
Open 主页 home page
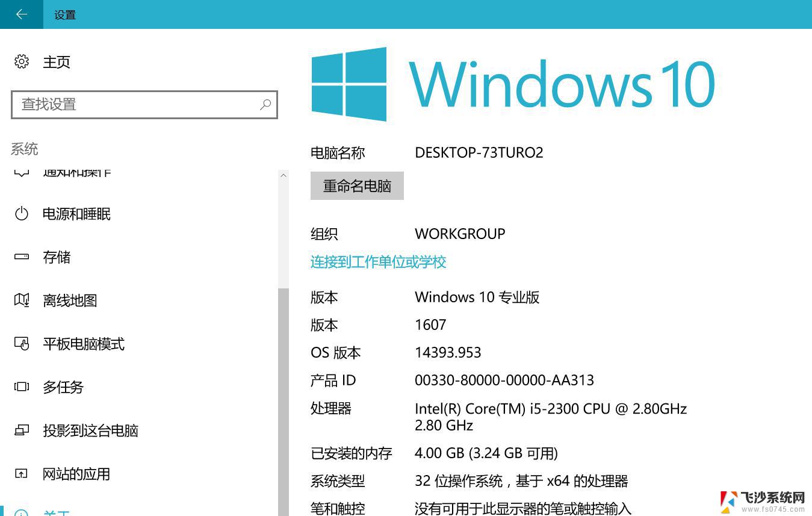pos(57,62)
